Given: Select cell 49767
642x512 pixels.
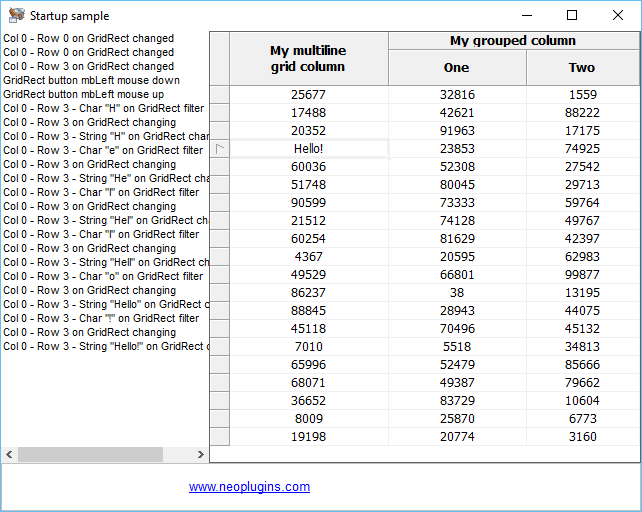Looking at the screenshot, I should (x=583, y=221).
